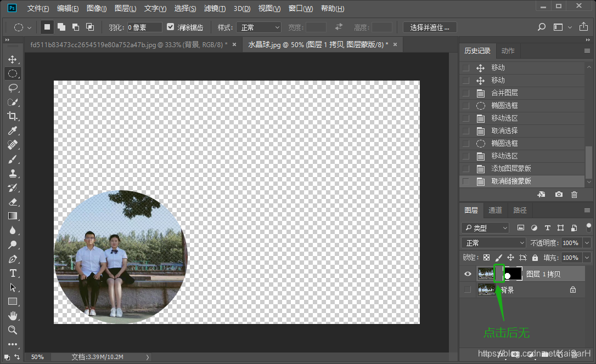The height and width of the screenshot is (364, 596).
Task: Select the Quick Selection tool
Action: point(13,102)
